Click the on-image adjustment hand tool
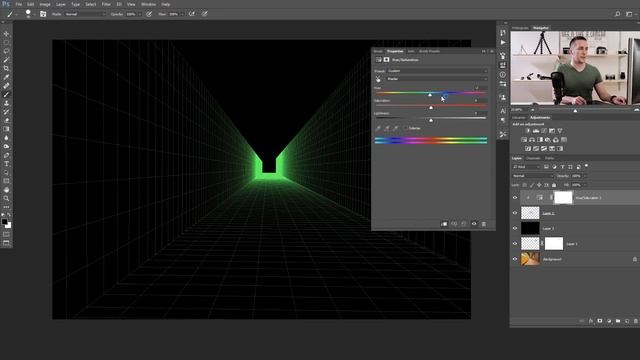The height and width of the screenshot is (360, 640). [378, 79]
